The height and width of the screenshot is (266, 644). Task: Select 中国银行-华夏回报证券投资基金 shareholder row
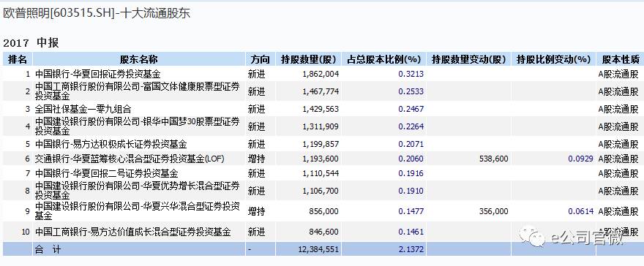[322, 74]
